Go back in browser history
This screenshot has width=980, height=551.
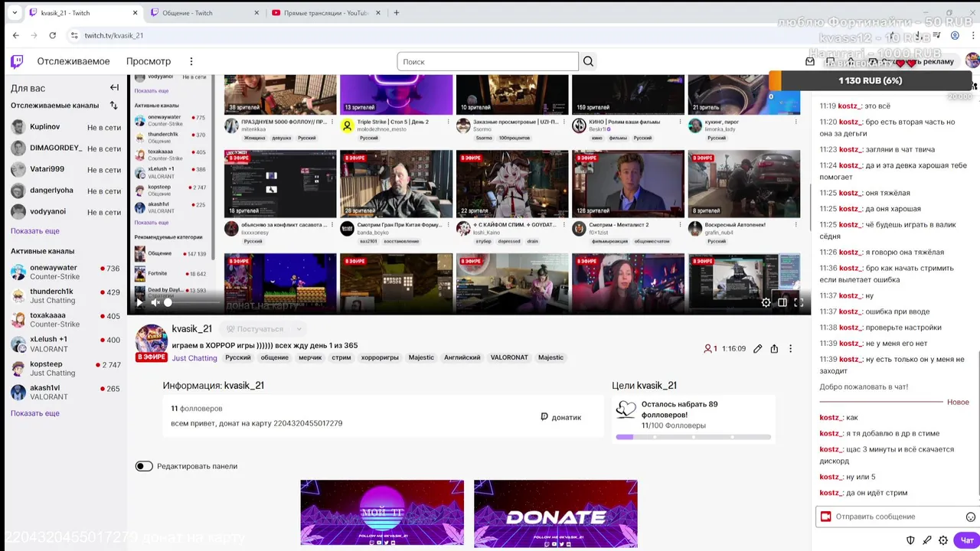click(x=16, y=35)
